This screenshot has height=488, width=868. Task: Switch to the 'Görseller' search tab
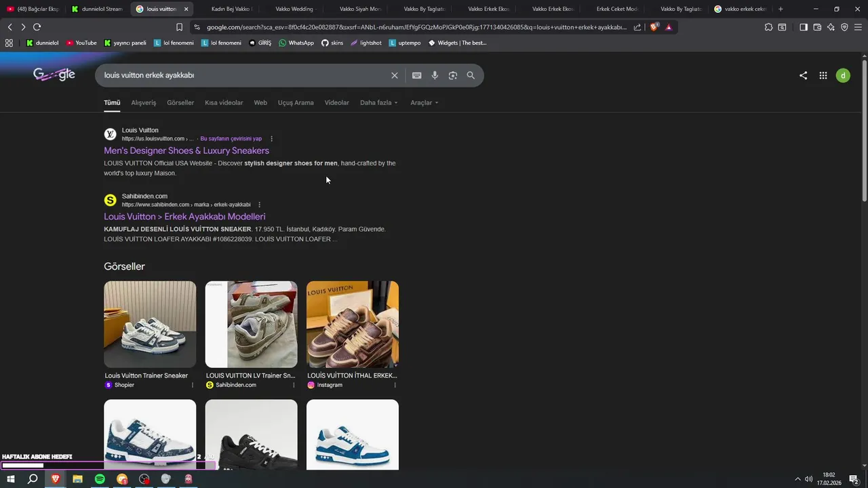[180, 103]
